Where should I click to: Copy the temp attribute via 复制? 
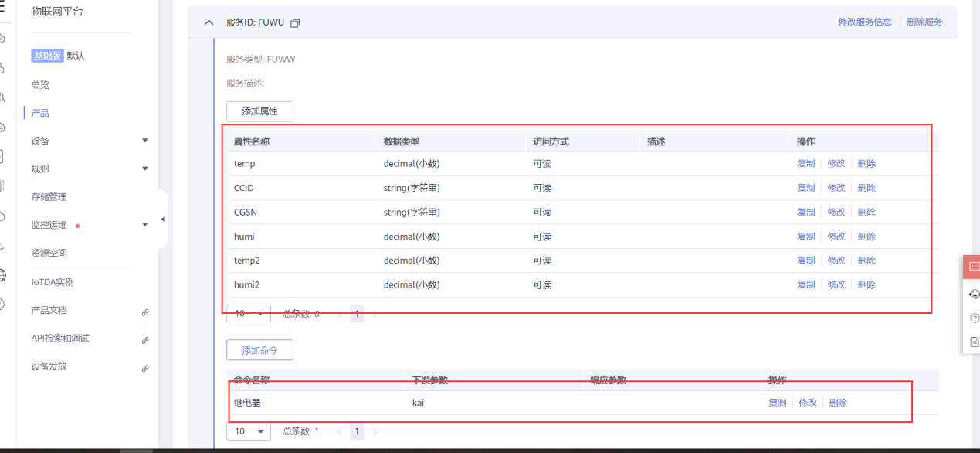click(x=806, y=164)
